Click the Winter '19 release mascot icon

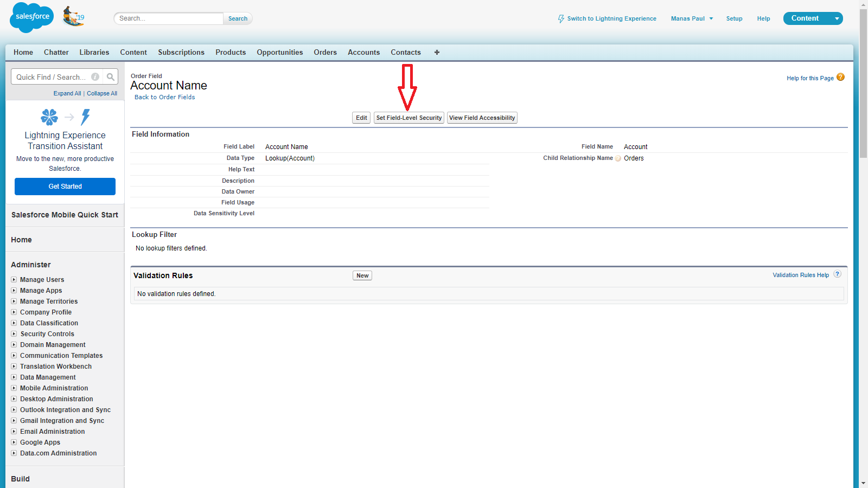[x=74, y=16]
